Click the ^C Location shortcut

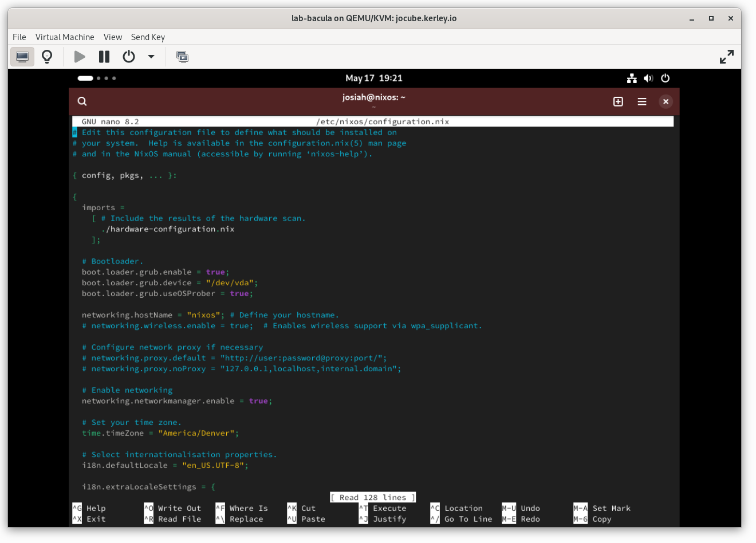click(x=456, y=508)
